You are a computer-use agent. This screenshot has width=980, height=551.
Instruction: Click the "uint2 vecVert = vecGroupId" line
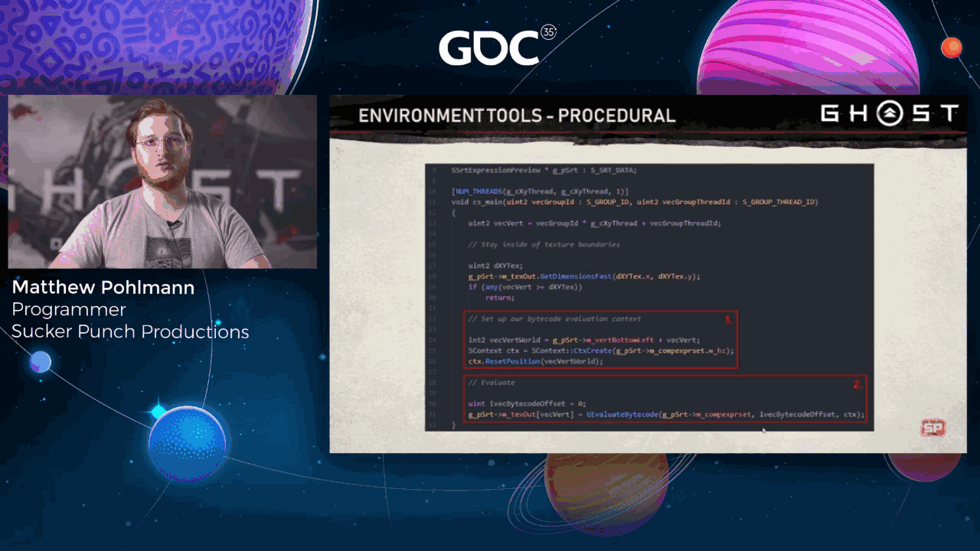click(595, 223)
